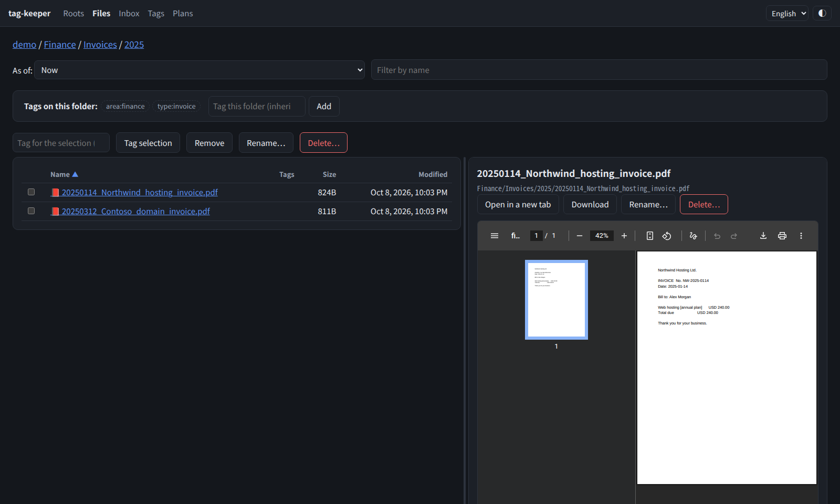Open the Plans nav item
840x504 pixels.
pos(183,13)
